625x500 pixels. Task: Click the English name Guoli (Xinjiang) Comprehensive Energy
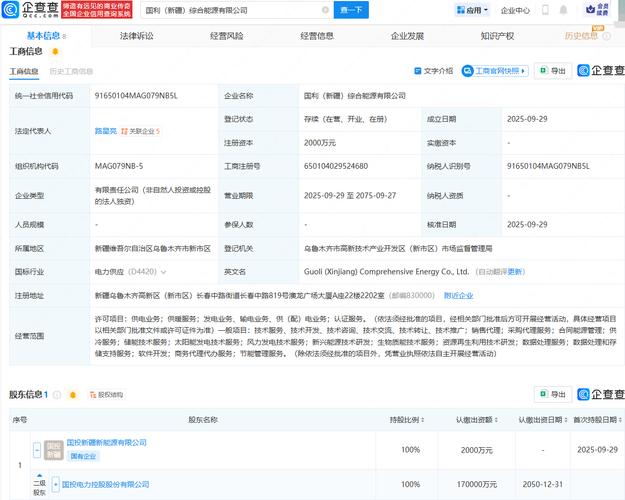pyautogui.click(x=386, y=272)
